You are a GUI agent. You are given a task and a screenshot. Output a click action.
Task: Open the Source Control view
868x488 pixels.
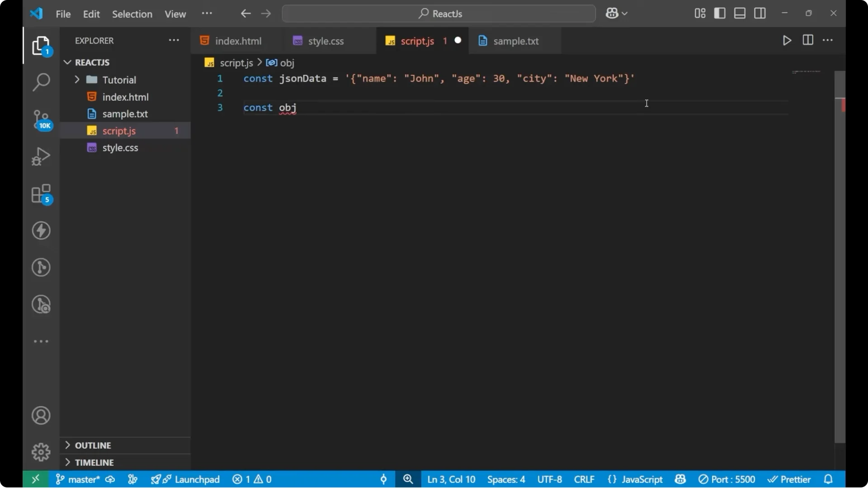pos(41,119)
